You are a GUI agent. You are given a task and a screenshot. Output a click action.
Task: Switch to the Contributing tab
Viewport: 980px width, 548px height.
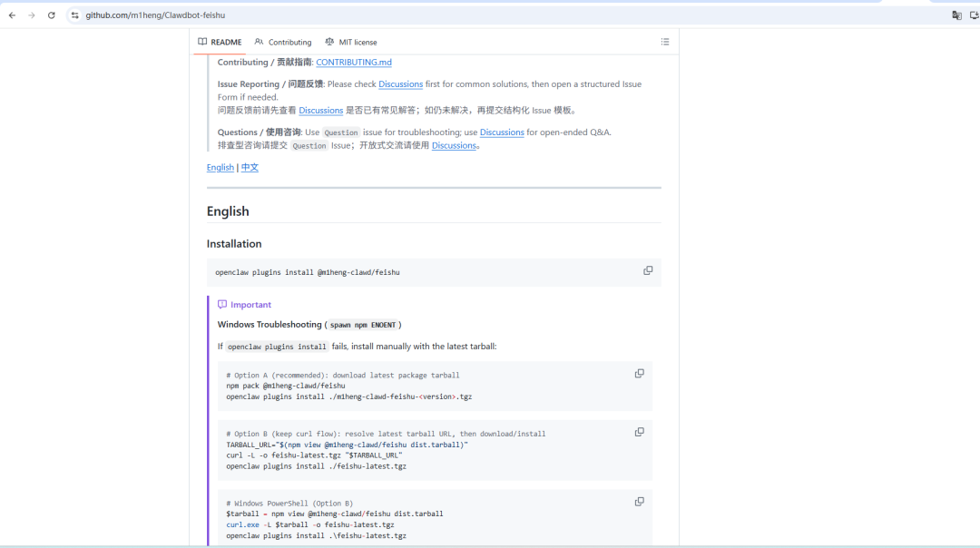pos(283,42)
